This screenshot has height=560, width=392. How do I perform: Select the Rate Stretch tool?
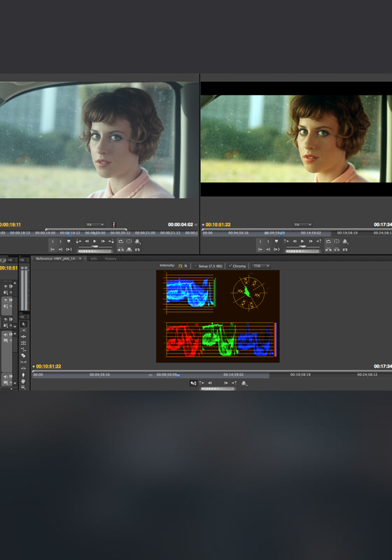click(24, 349)
